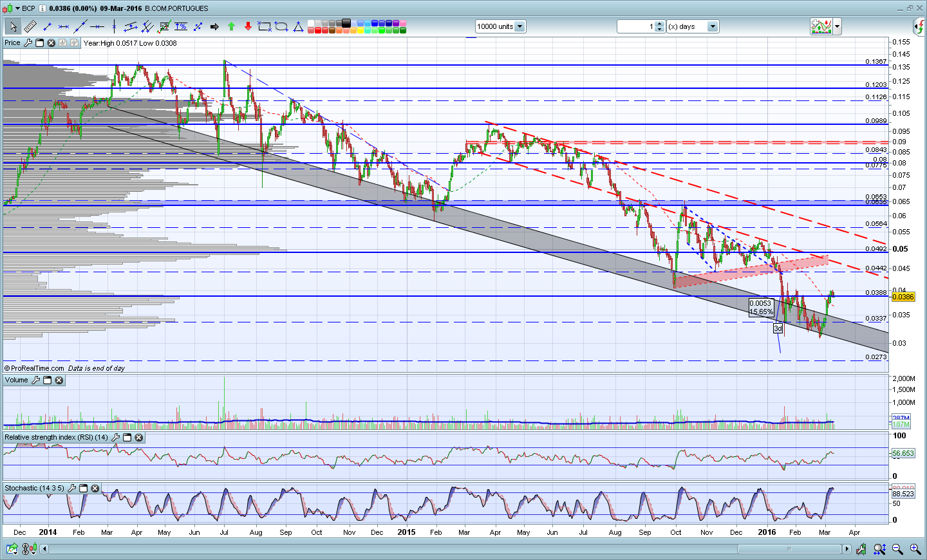Viewport: 927px width, 560px height.
Task: Open the 10000 units dropdown
Action: tap(520, 26)
